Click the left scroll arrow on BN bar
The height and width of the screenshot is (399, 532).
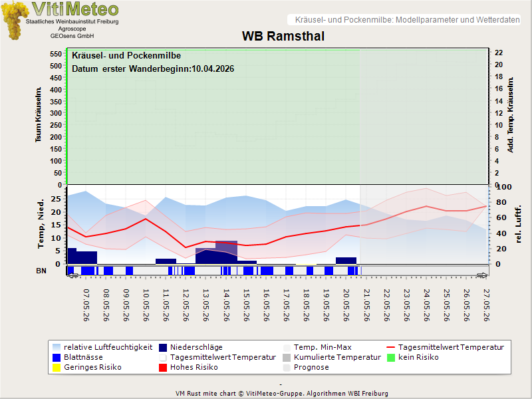click(x=72, y=276)
